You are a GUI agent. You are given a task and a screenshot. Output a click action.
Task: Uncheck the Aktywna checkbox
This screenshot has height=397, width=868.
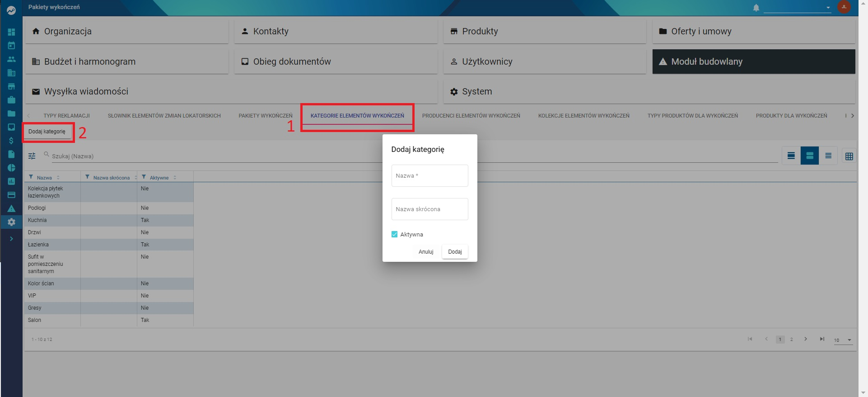coord(394,234)
